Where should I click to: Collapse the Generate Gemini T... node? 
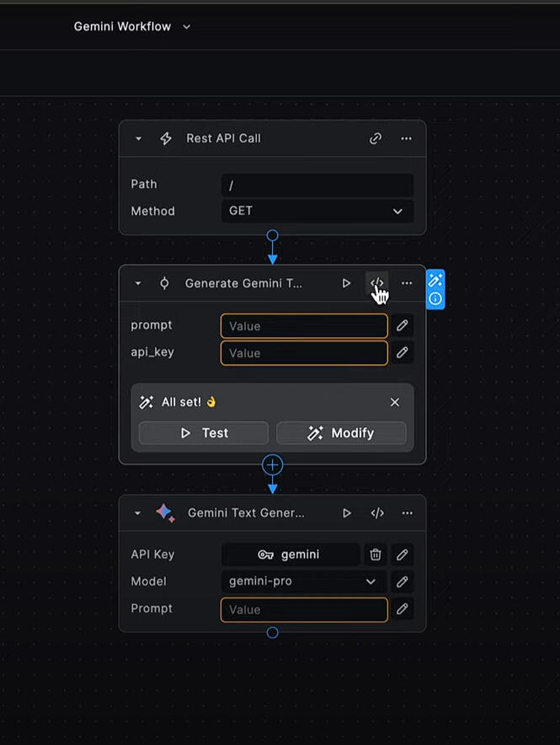pyautogui.click(x=137, y=284)
